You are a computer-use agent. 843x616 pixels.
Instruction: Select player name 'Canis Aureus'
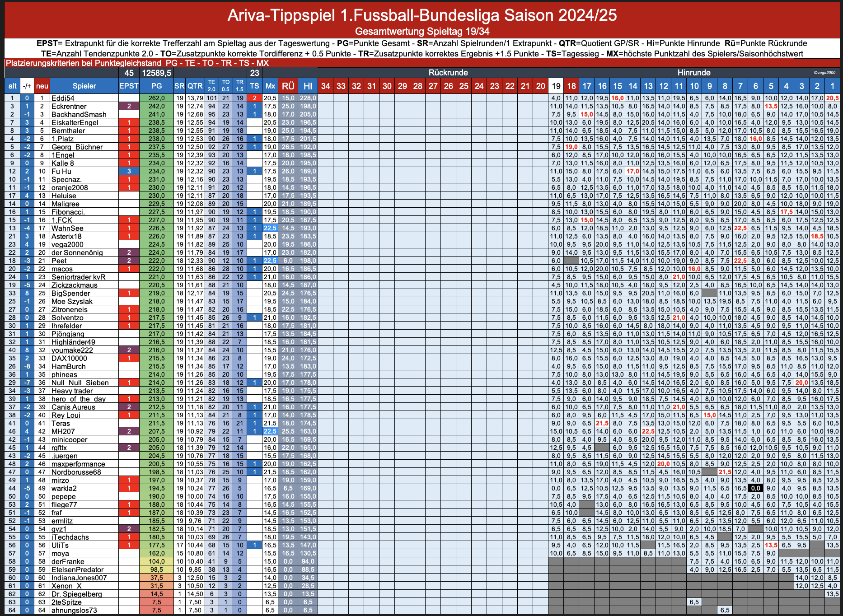tap(73, 407)
